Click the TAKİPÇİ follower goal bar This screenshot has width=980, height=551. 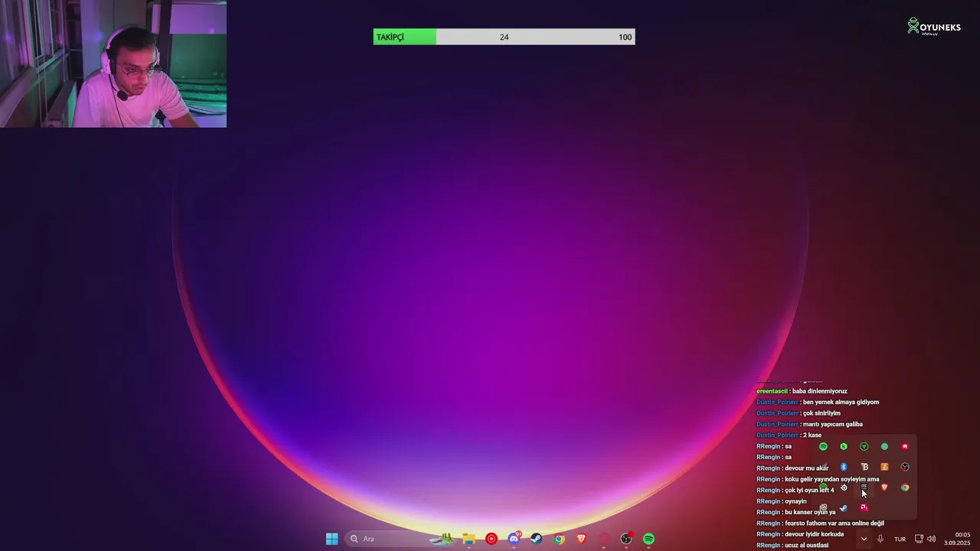click(x=504, y=37)
